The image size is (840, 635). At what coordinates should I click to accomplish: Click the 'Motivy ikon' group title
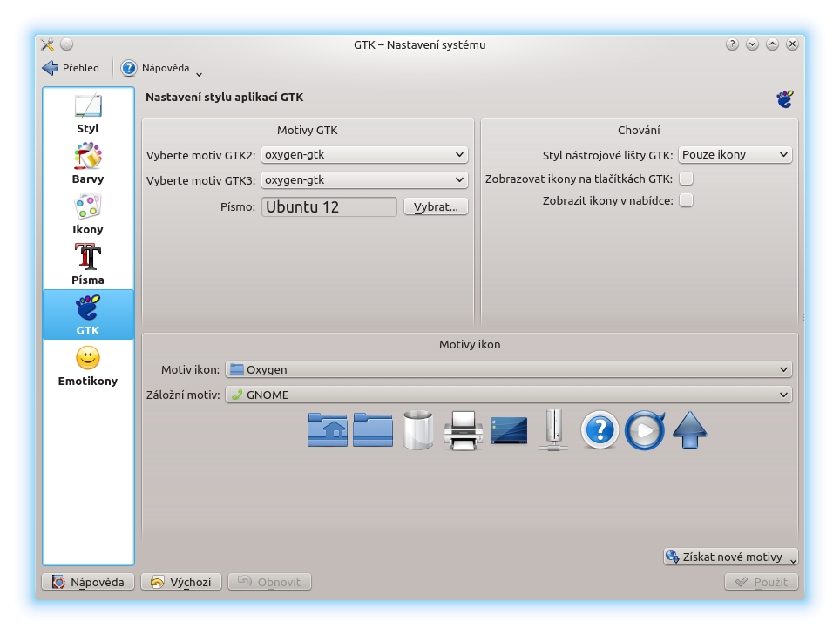470,344
